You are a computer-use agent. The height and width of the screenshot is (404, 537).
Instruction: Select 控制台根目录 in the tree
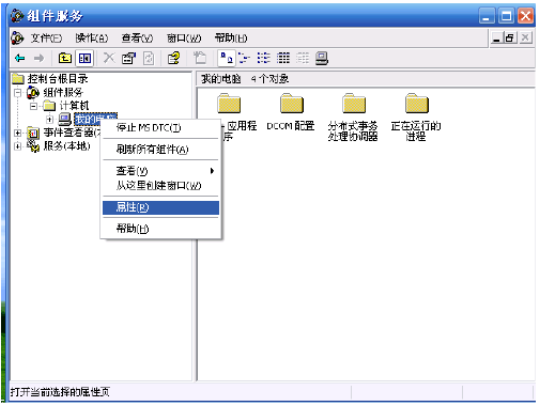pos(58,79)
